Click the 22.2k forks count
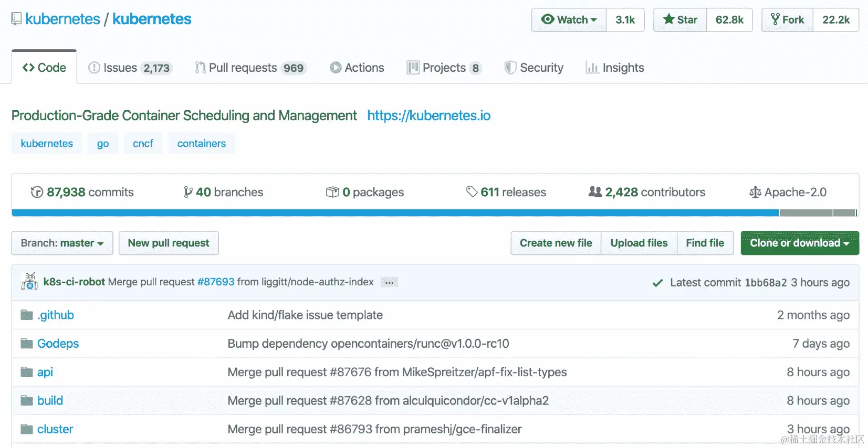Screen dimensions: 868x448 [x=836, y=20]
